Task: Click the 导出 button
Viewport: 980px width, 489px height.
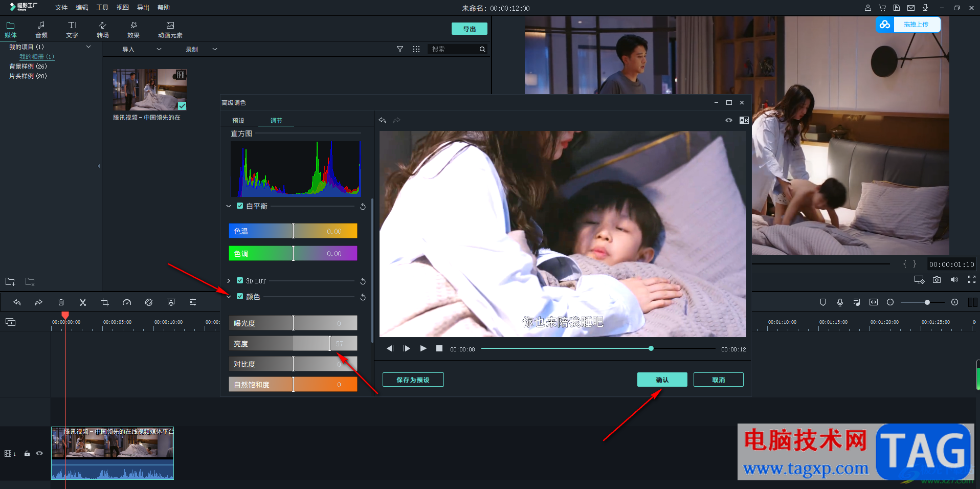Action: 470,29
